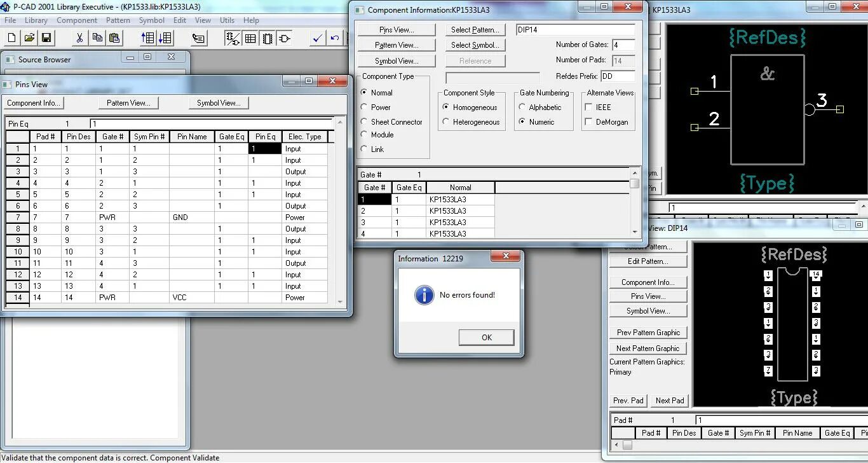Click the Refdes Prefix DD field

pyautogui.click(x=618, y=76)
